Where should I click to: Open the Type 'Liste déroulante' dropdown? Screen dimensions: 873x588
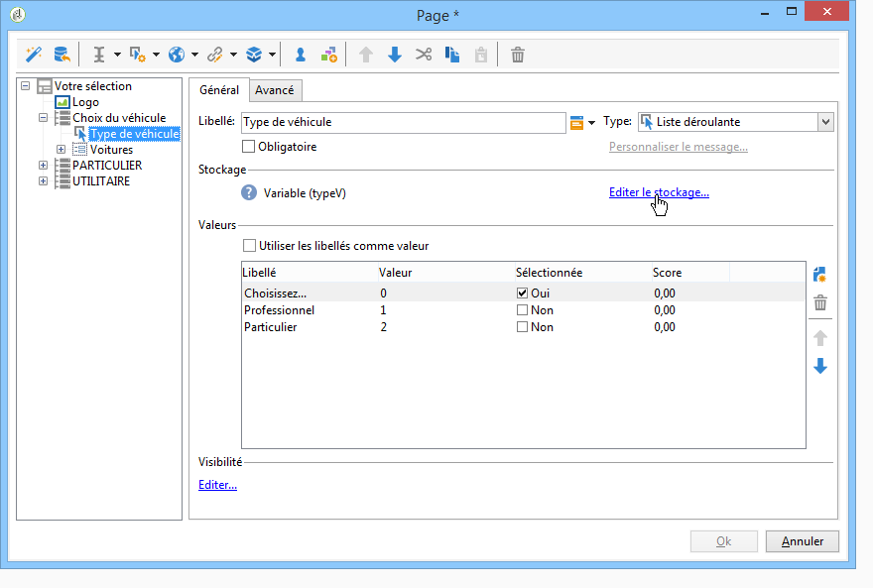(824, 122)
